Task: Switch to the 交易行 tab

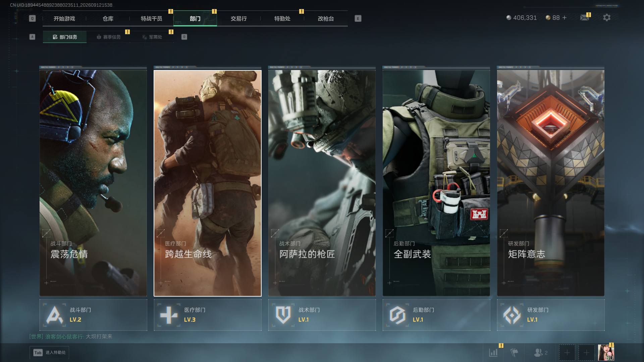Action: 239,18
